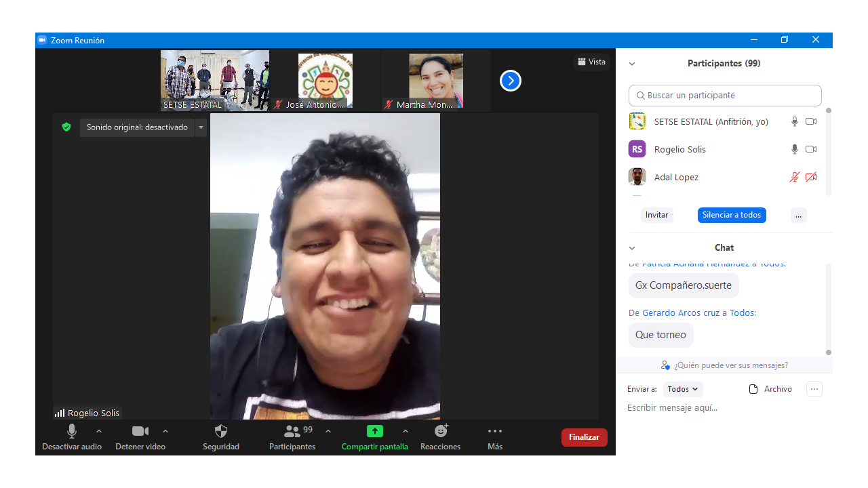This screenshot has width=868, height=488.
Task: Click the Invitar button
Action: [x=656, y=215]
